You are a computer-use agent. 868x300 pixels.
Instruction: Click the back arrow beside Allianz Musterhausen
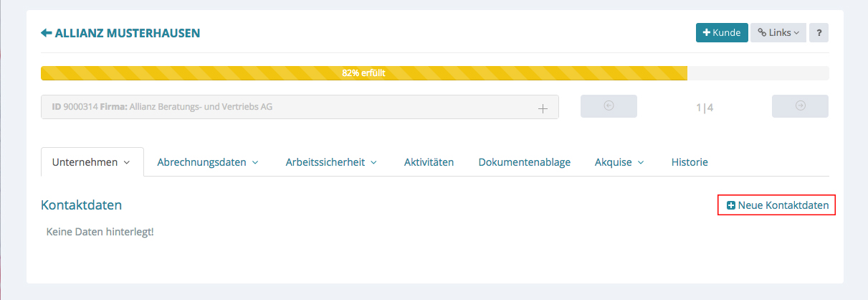[x=47, y=33]
